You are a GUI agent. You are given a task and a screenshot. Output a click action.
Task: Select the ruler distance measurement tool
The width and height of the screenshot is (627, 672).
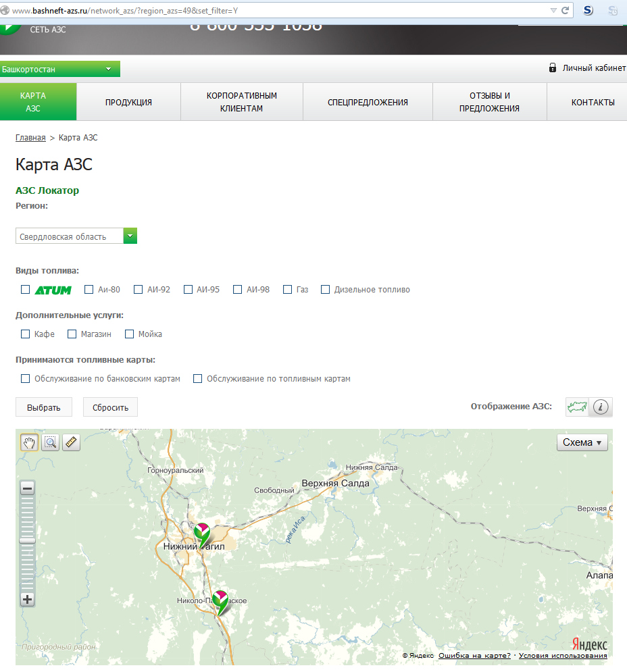(x=71, y=442)
